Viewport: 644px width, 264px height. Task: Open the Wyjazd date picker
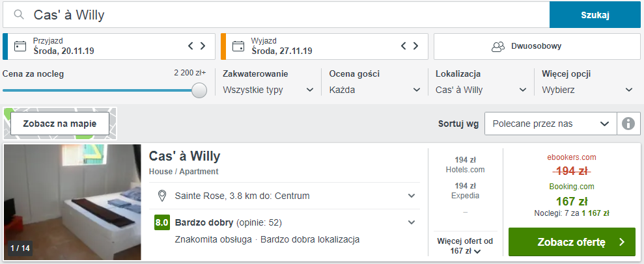point(324,46)
